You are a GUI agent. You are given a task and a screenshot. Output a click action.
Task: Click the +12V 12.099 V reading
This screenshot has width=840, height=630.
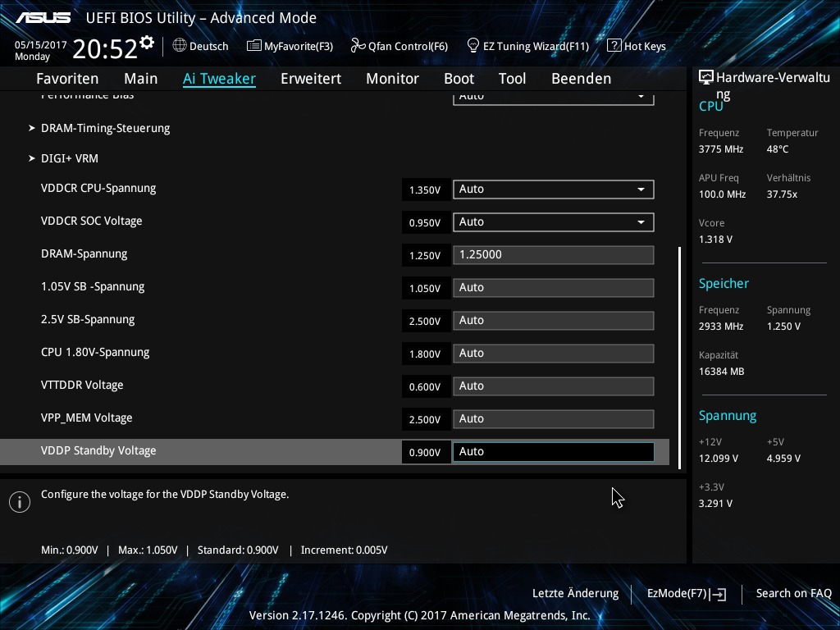719,459
